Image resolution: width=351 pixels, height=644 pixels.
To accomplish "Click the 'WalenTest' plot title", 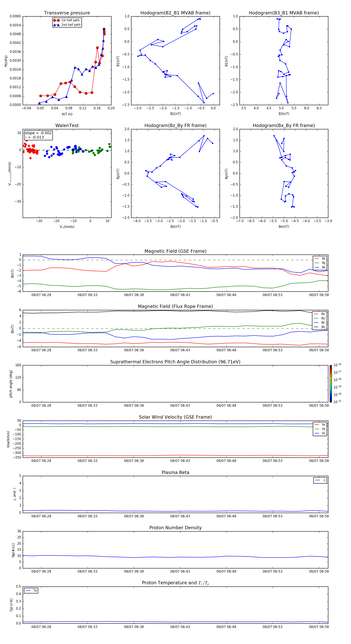I will click(x=67, y=125).
